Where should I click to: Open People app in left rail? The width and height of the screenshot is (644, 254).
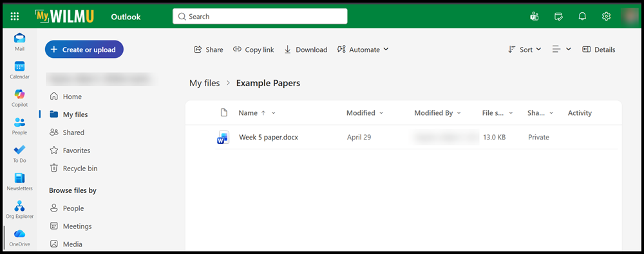[x=19, y=126]
